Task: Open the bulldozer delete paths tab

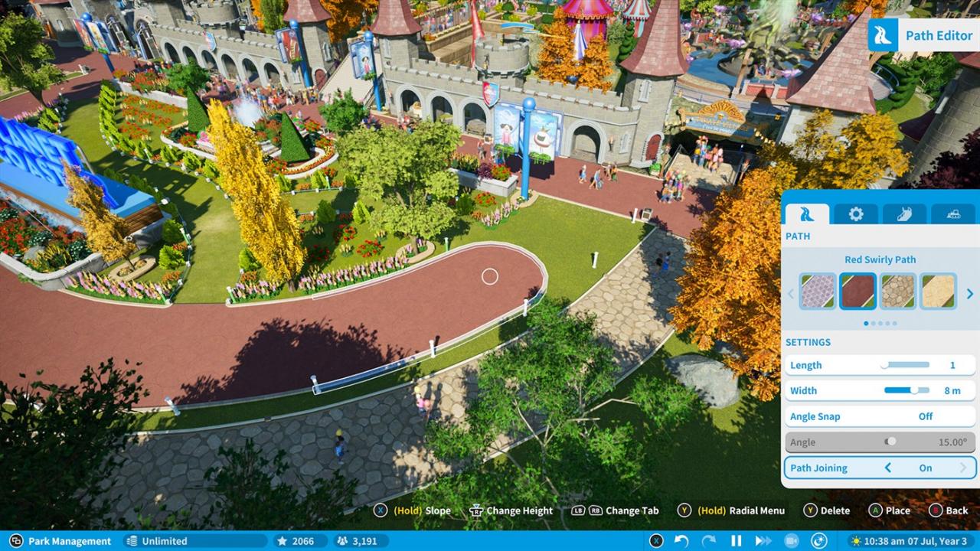Action: [x=952, y=214]
